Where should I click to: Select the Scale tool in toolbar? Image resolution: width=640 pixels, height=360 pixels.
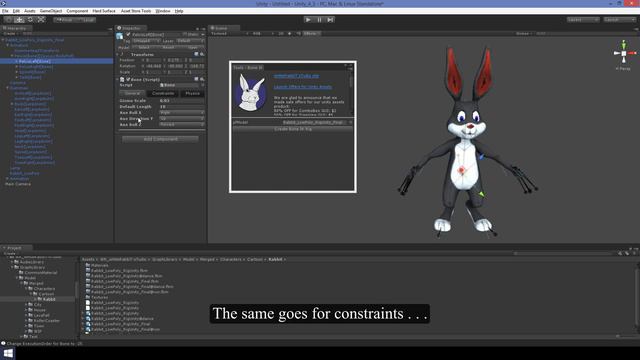point(41,20)
